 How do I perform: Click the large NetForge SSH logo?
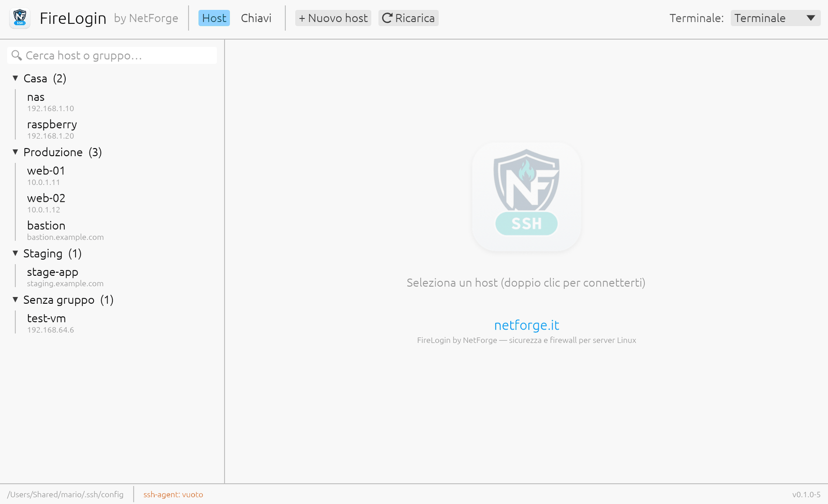tap(526, 197)
